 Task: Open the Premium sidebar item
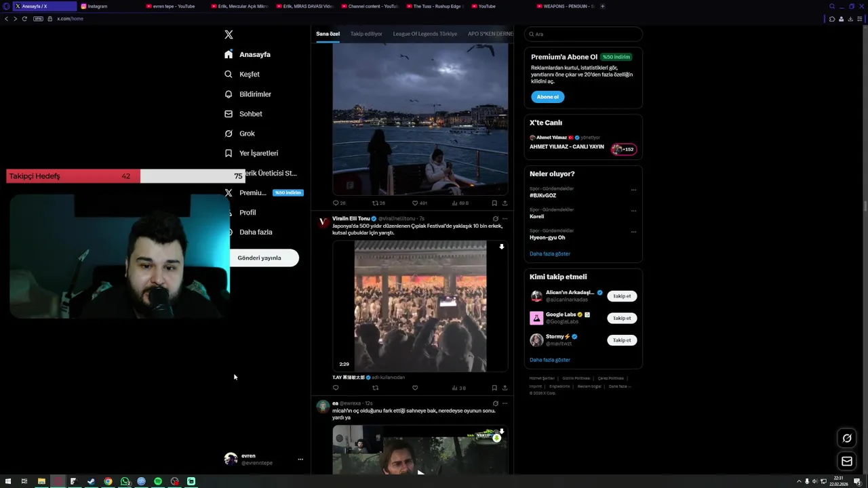pyautogui.click(x=263, y=192)
